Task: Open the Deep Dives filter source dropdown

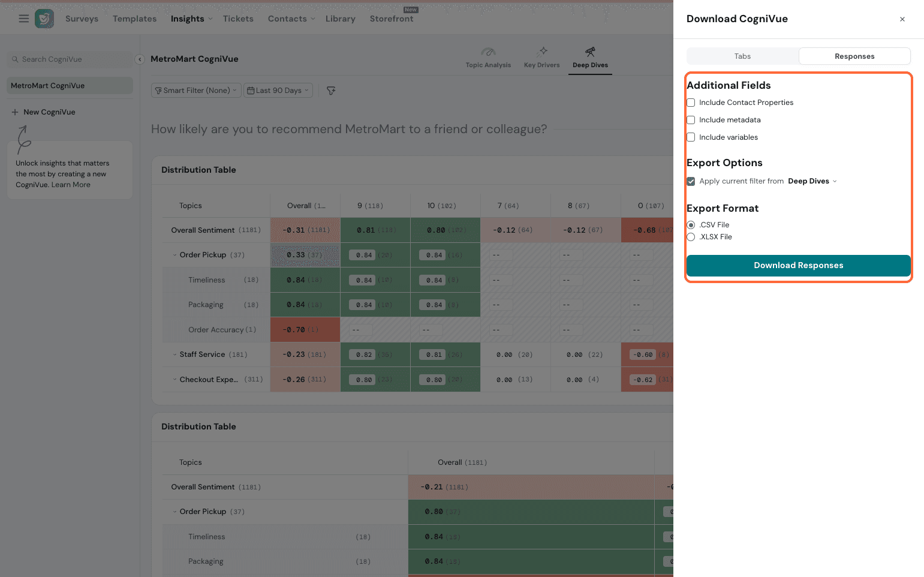Action: [x=812, y=181]
